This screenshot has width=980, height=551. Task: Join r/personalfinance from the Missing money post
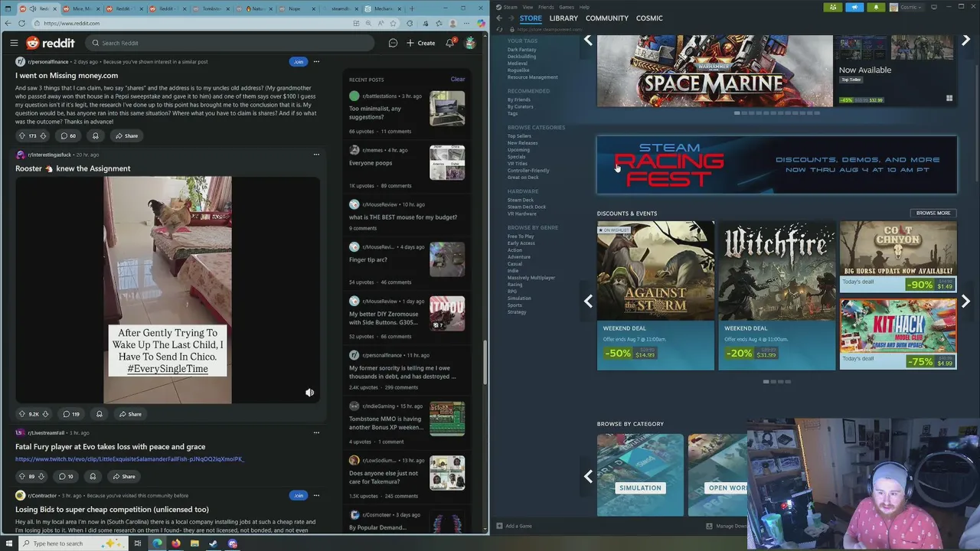[x=298, y=61]
